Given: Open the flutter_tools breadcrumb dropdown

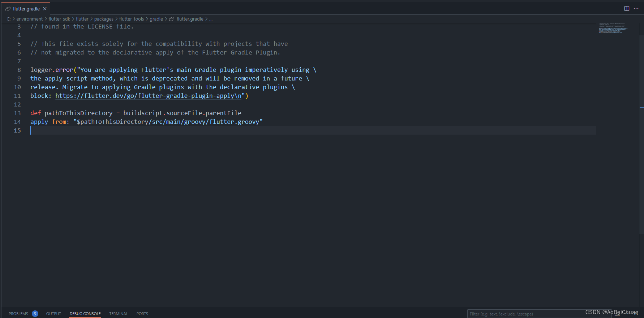Looking at the screenshot, I should 132,19.
